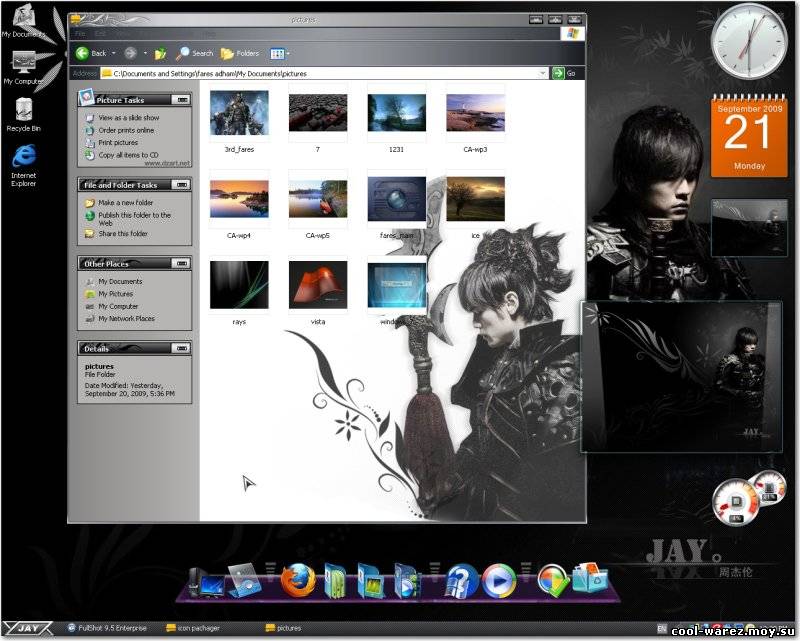Open My Documents in Other Places
Image resolution: width=800 pixels, height=641 pixels.
(x=120, y=281)
